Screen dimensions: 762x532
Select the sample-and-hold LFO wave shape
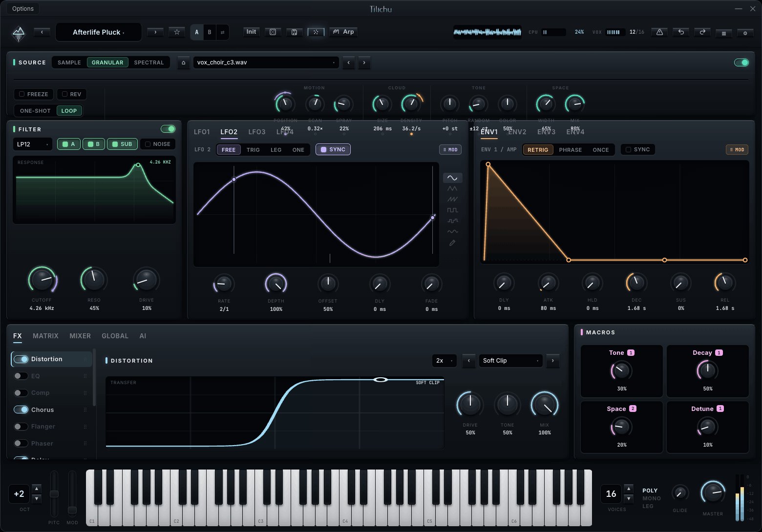pos(452,221)
